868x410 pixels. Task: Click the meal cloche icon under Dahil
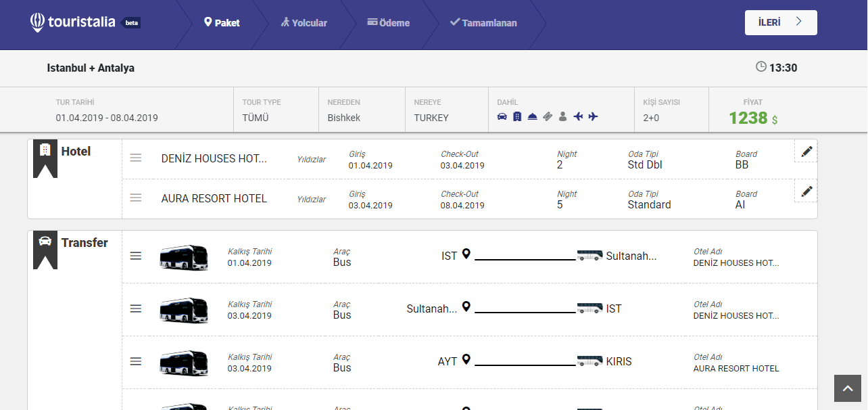point(533,117)
